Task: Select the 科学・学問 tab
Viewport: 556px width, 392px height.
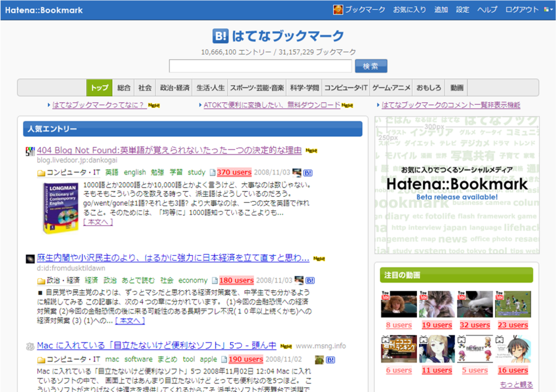Action: tap(304, 88)
